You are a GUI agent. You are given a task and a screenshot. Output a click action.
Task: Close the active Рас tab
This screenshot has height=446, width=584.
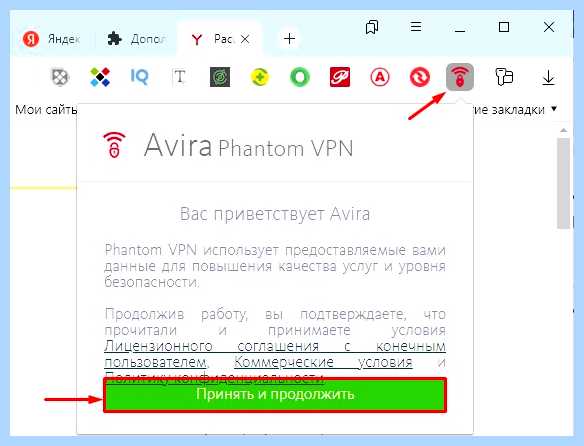(245, 39)
